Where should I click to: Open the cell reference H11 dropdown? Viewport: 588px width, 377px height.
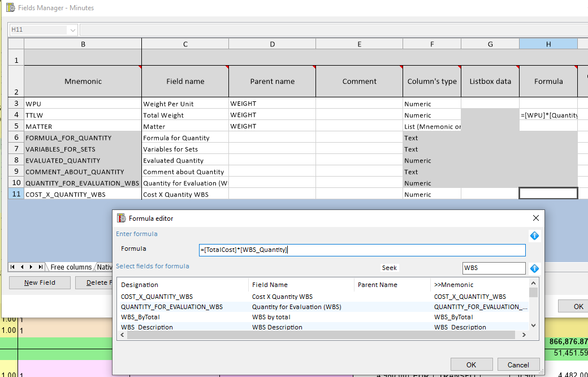click(x=73, y=29)
